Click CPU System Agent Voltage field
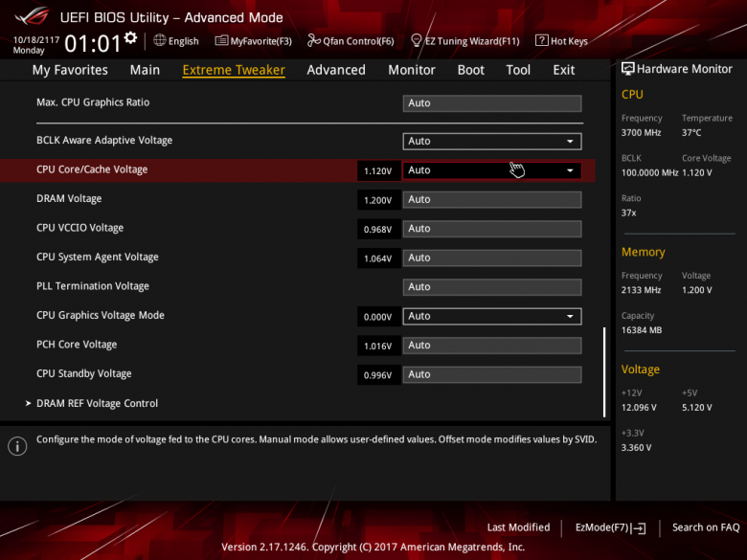747x560 pixels. [492, 258]
